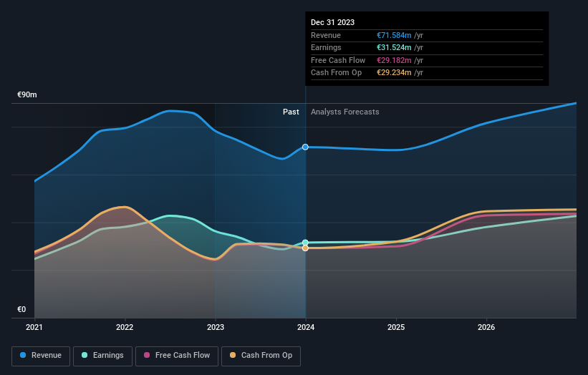Click the pink dot in Free Cash Flow legend

[x=147, y=355]
